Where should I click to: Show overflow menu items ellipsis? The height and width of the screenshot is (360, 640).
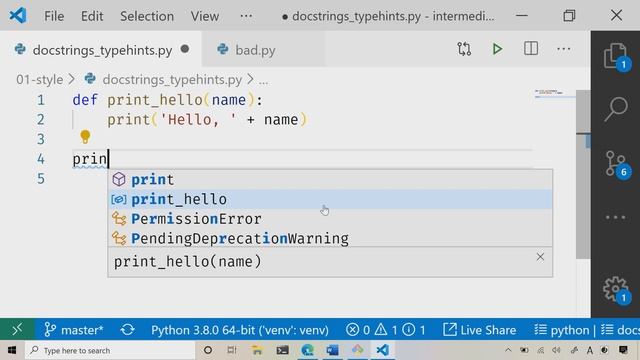[x=246, y=16]
